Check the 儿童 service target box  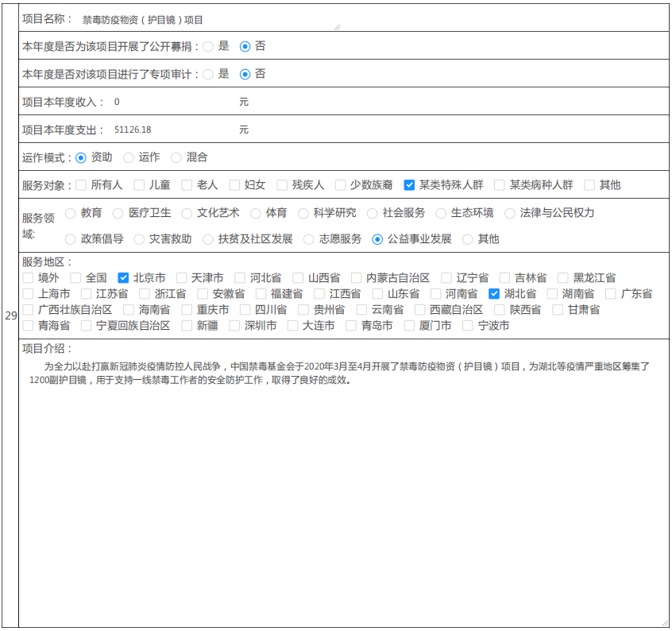click(x=139, y=185)
